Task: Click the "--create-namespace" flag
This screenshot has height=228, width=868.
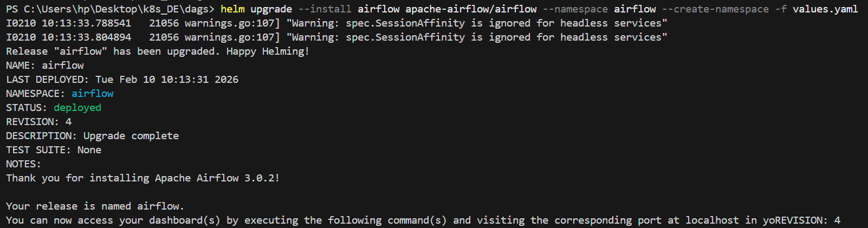Action: coord(715,9)
